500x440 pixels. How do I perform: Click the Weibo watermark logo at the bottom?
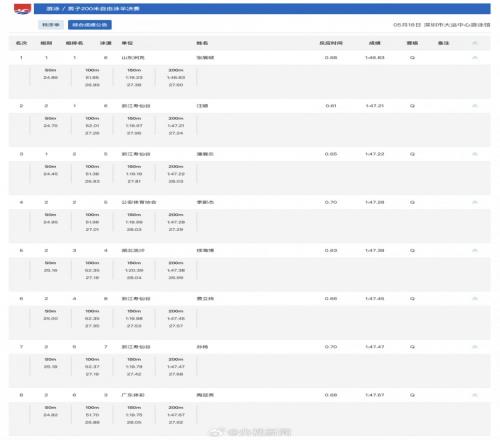point(250,432)
